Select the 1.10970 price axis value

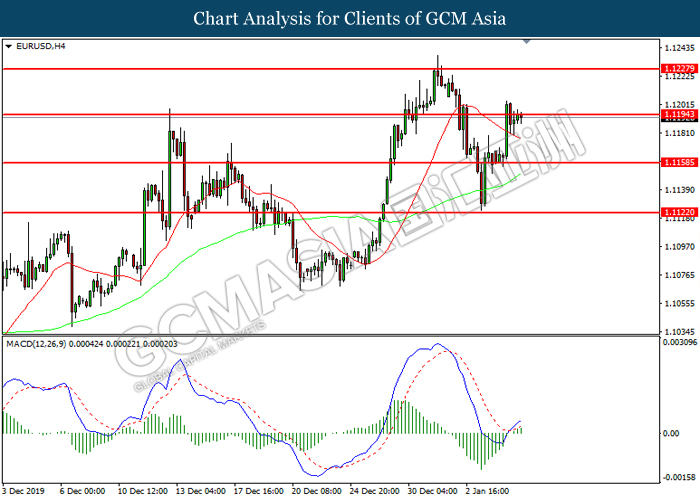[679, 246]
